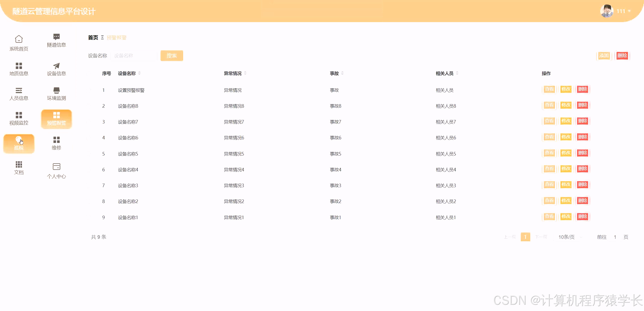
Task: Click 查看 in 设备名称2 row
Action: (549, 201)
